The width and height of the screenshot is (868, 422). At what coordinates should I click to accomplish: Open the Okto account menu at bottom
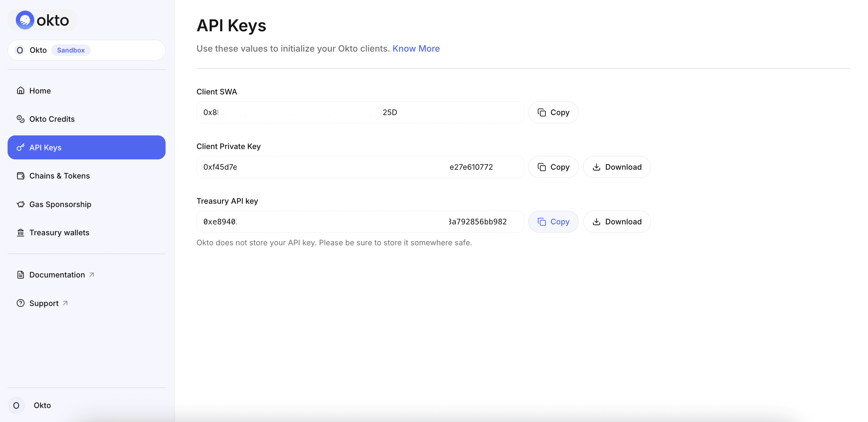point(86,406)
